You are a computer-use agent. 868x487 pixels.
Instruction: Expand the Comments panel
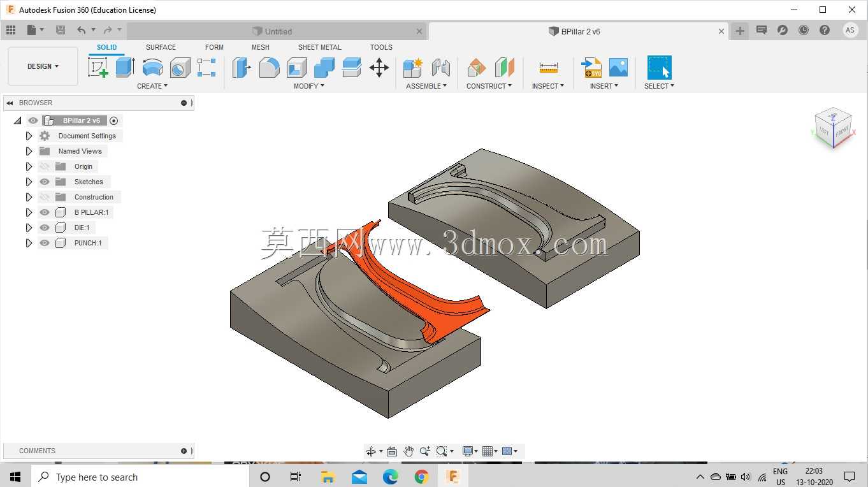(184, 451)
